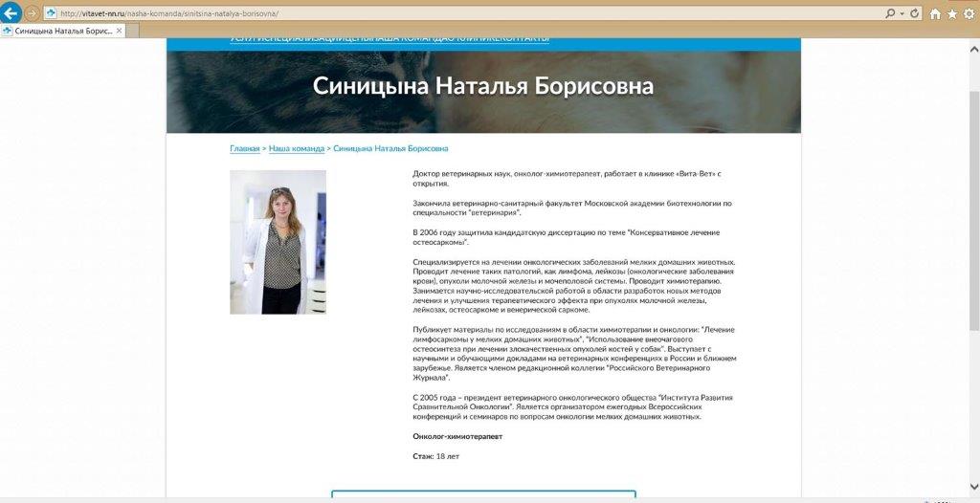The height and width of the screenshot is (503, 980).
Task: Click the vertical scrollbar up arrow
Action: [973, 48]
